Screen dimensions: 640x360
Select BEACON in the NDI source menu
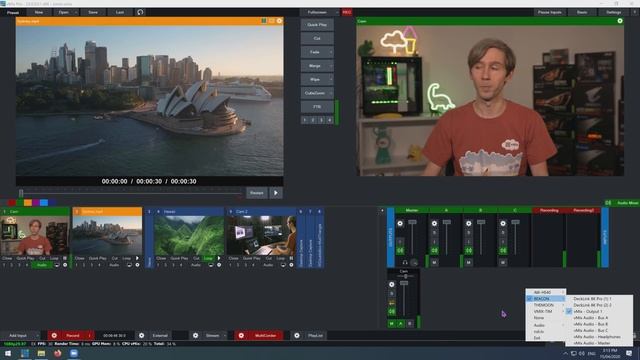pos(546,299)
